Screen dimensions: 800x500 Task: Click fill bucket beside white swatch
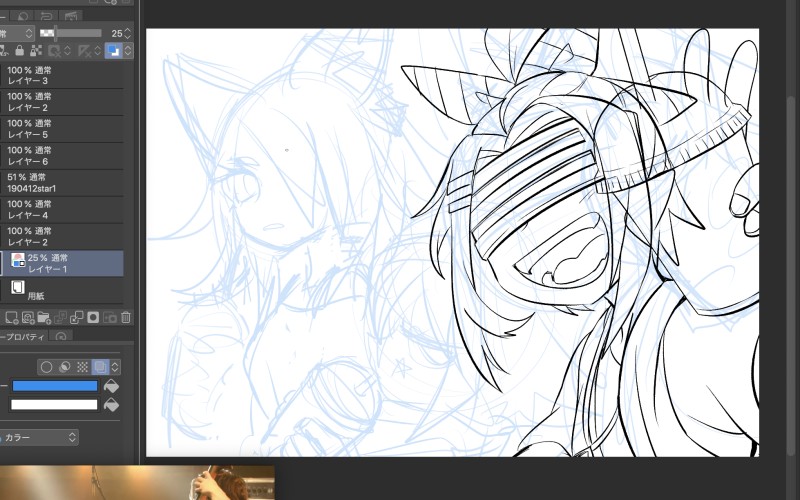click(x=111, y=405)
